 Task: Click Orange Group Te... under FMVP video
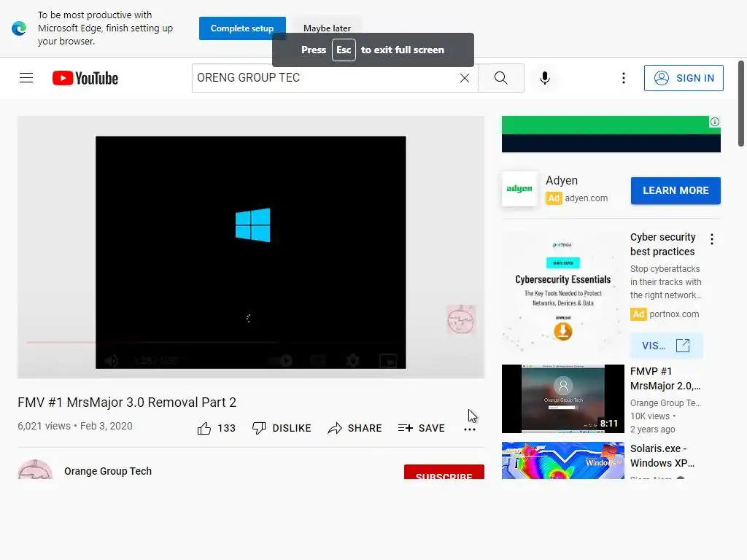pyautogui.click(x=665, y=402)
